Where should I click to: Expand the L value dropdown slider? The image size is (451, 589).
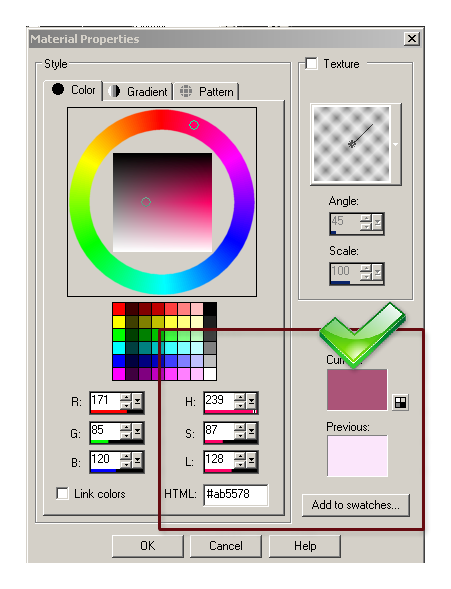(x=251, y=460)
